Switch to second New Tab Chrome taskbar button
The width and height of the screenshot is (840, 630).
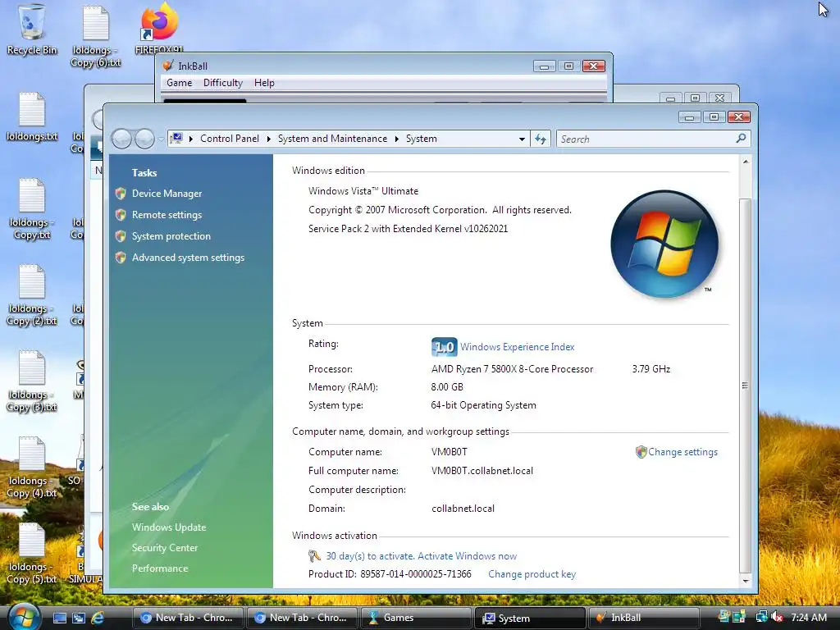302,618
